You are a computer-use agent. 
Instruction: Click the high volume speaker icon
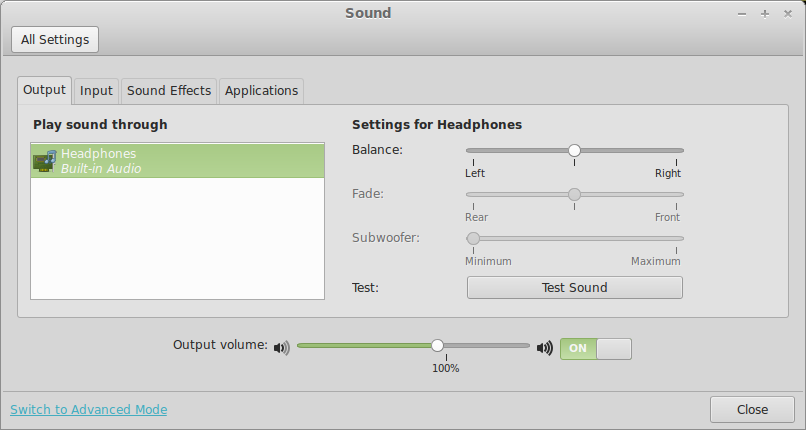coord(544,348)
